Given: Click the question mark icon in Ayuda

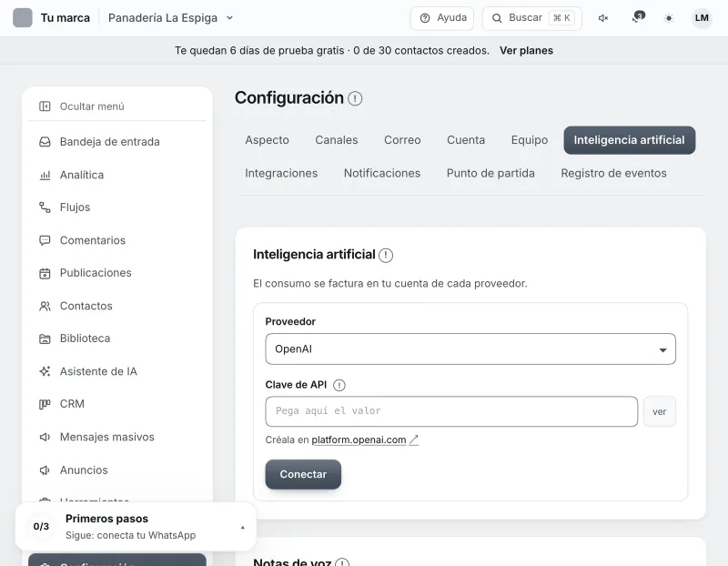Looking at the screenshot, I should 425,18.
